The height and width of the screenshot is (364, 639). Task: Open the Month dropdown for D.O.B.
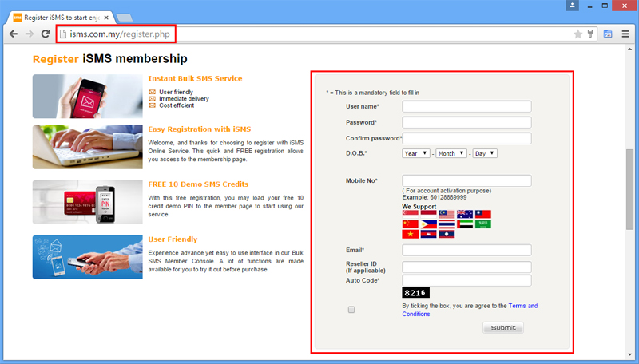pos(451,153)
